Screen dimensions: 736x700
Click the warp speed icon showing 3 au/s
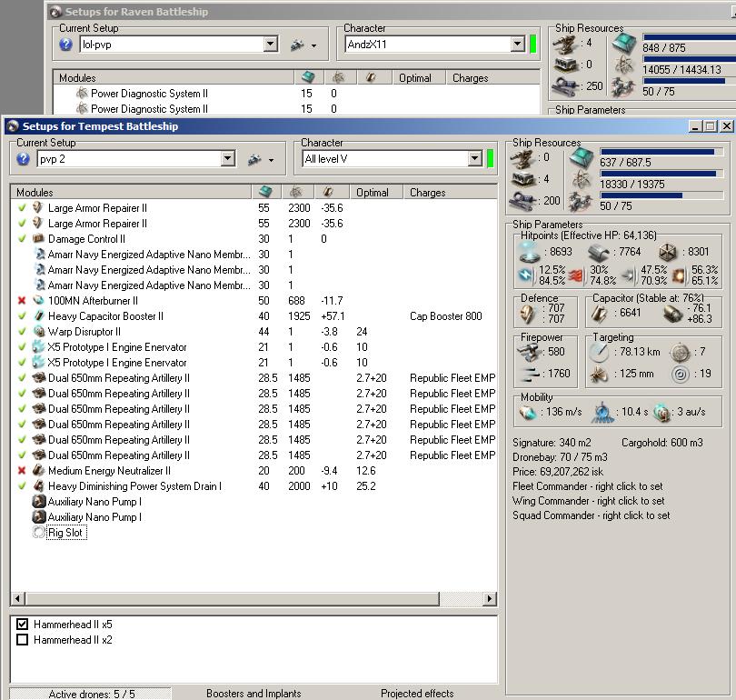661,412
